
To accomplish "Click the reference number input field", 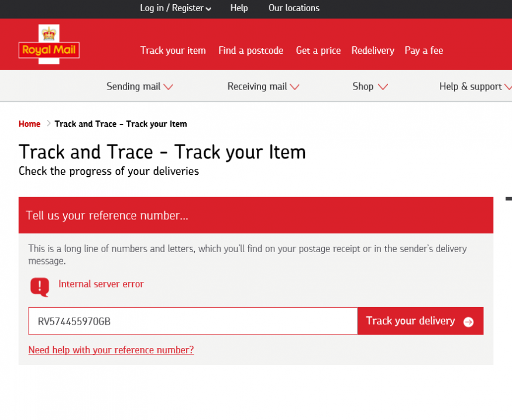I will point(193,321).
